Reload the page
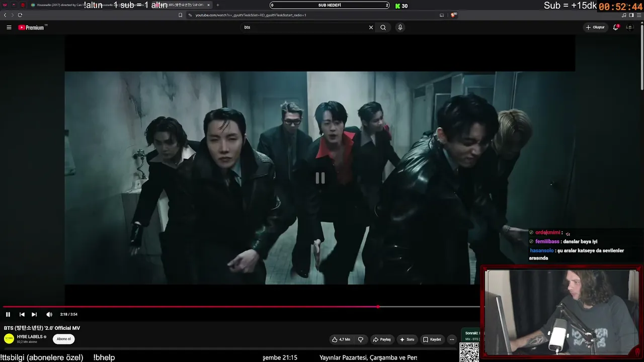 coord(20,15)
